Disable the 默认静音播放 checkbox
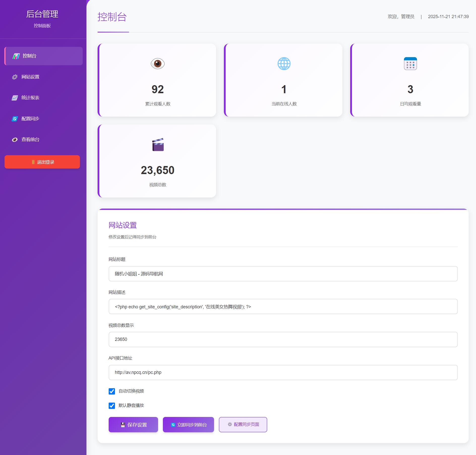 112,406
